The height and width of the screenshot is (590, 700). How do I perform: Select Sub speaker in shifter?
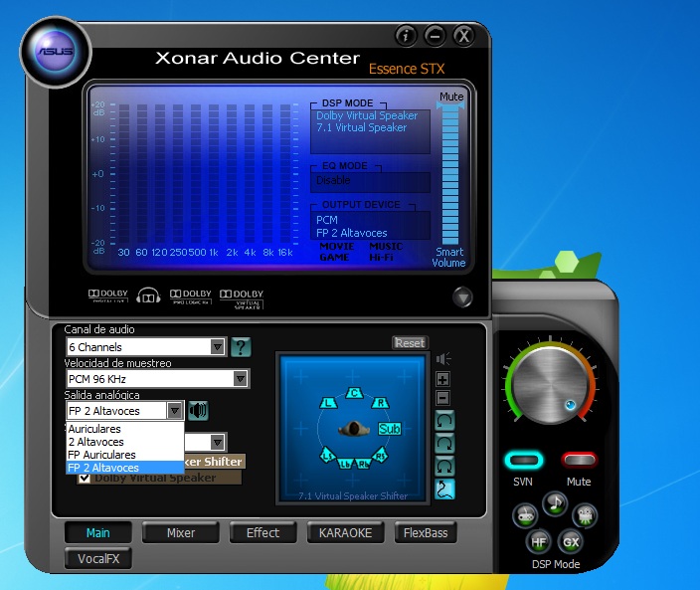pyautogui.click(x=390, y=429)
